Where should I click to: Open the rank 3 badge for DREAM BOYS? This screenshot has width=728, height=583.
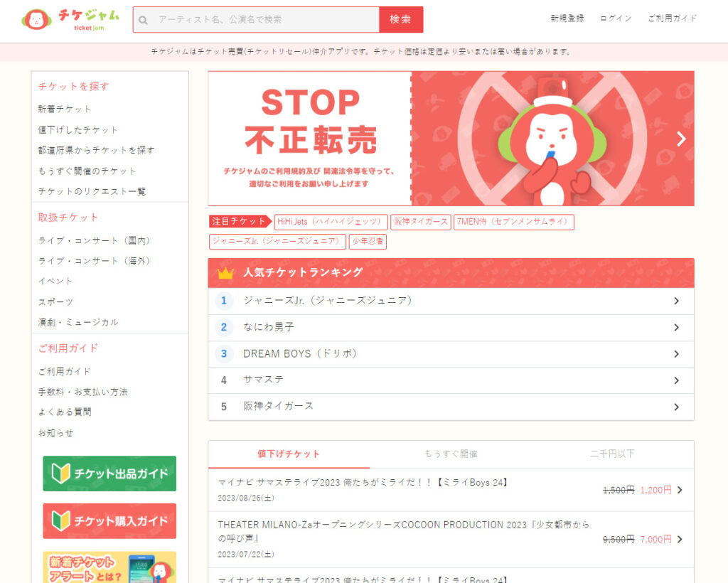(224, 353)
